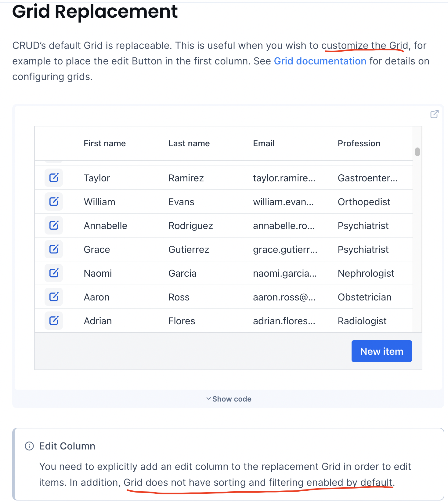This screenshot has width=448, height=502.
Task: Open the example in a new window
Action: point(434,114)
